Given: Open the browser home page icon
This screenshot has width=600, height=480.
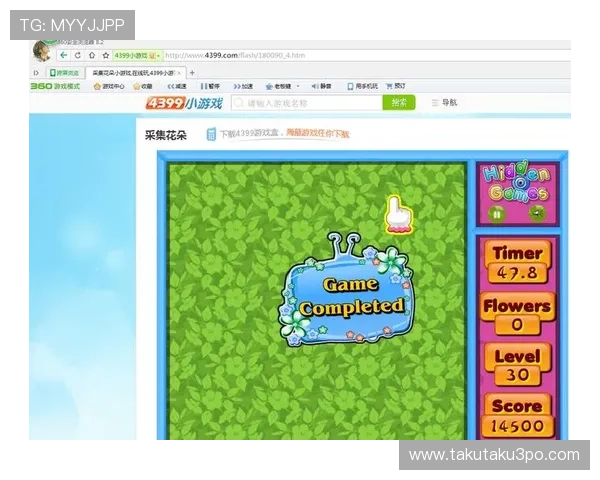Looking at the screenshot, I should point(92,55).
